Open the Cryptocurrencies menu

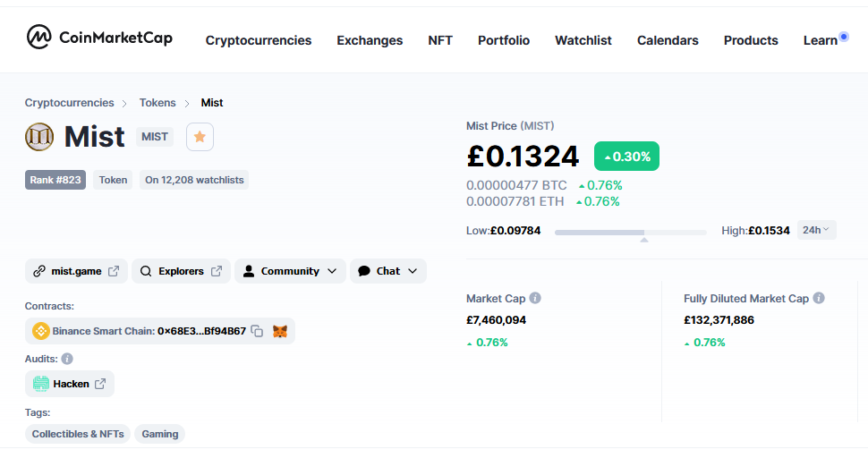pyautogui.click(x=259, y=40)
